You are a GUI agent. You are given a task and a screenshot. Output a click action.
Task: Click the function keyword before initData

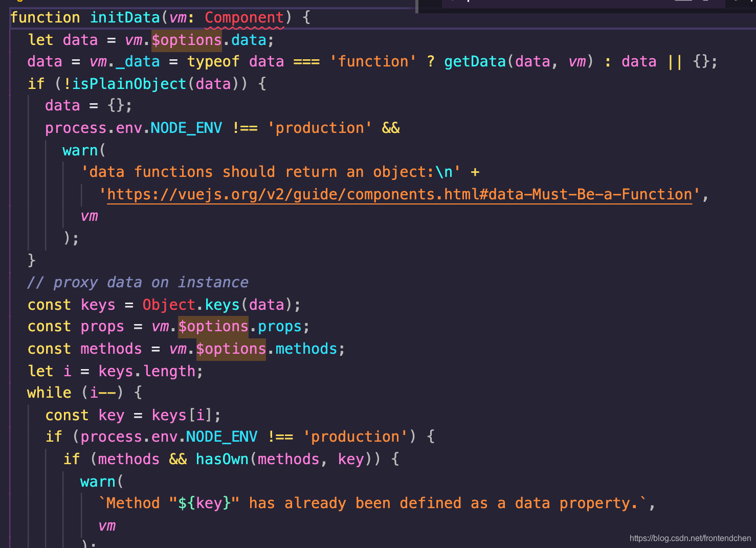pos(45,17)
